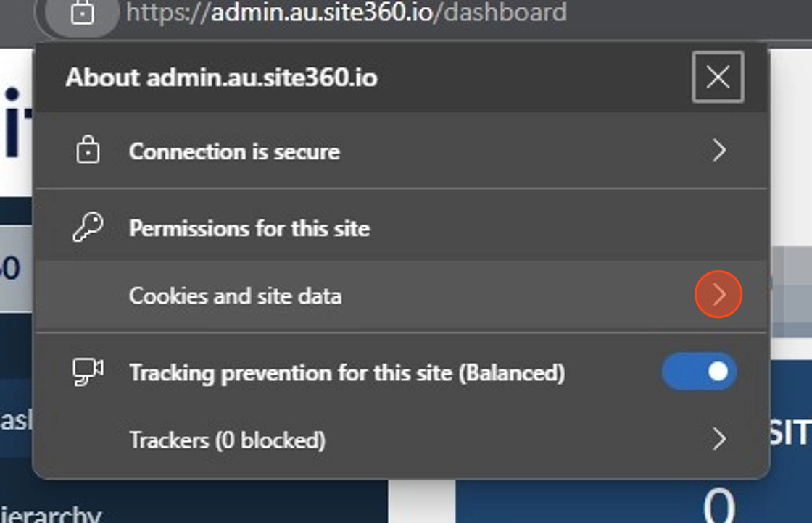
Task: Click the lock icon beside Connection is secure
Action: click(88, 150)
